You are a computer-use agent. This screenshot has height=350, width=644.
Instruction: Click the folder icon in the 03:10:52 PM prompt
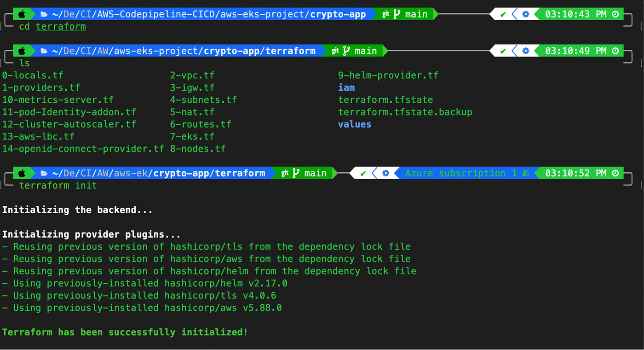pyautogui.click(x=44, y=174)
